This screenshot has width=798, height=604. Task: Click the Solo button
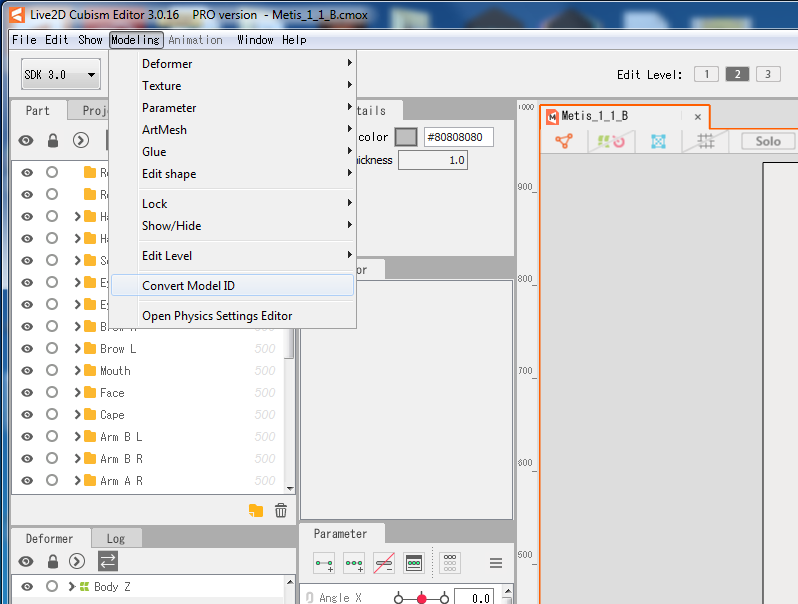(767, 141)
